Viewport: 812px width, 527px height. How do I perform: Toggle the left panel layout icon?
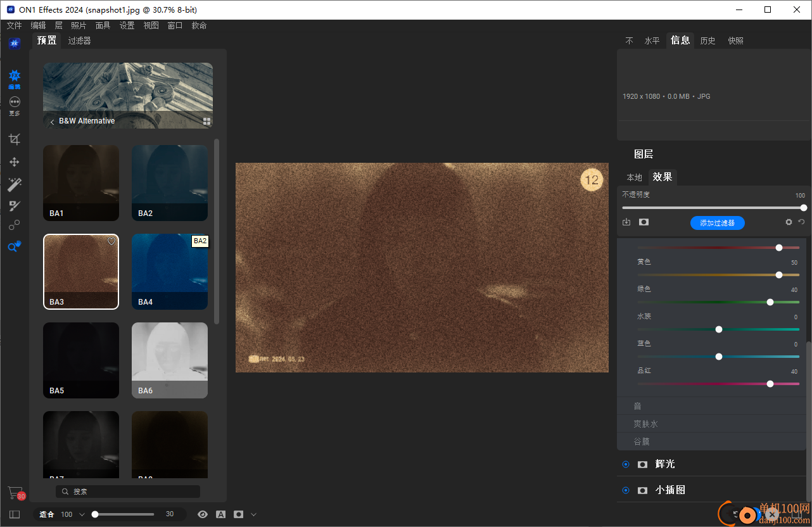point(15,514)
